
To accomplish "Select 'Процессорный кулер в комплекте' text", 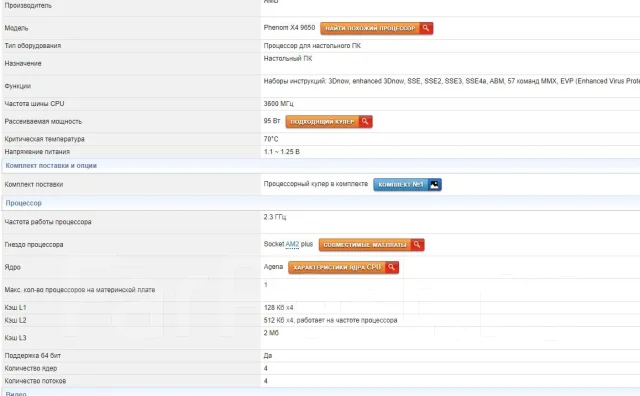I will [316, 184].
